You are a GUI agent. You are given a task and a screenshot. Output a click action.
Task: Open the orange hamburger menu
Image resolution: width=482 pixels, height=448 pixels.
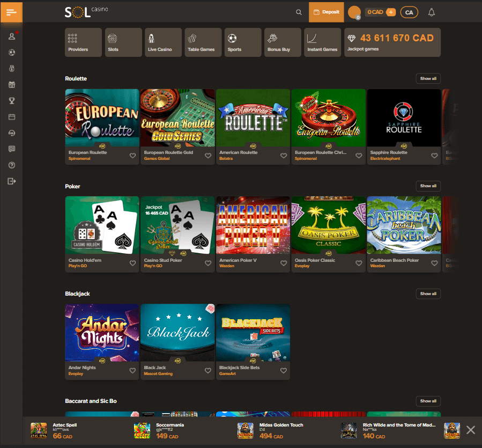11,12
